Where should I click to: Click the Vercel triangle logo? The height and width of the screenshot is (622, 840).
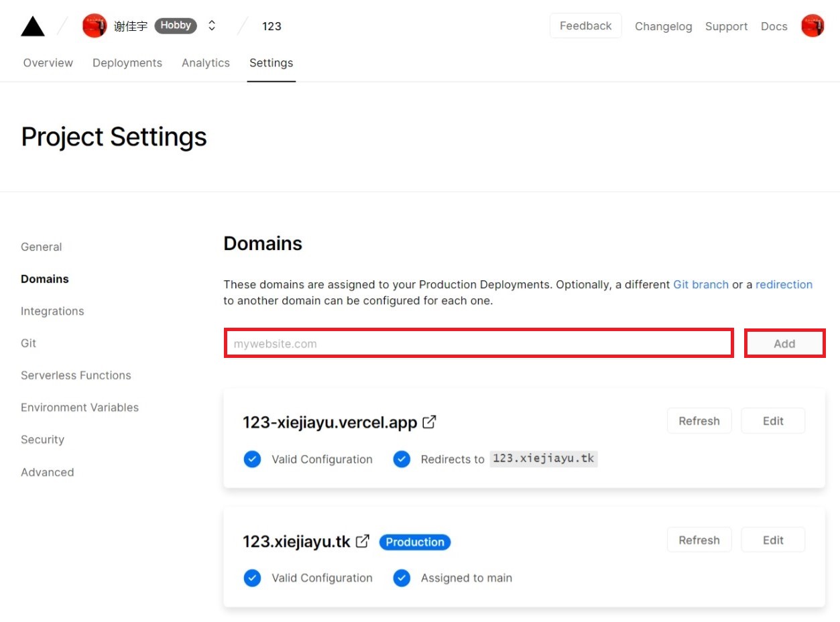coord(32,25)
